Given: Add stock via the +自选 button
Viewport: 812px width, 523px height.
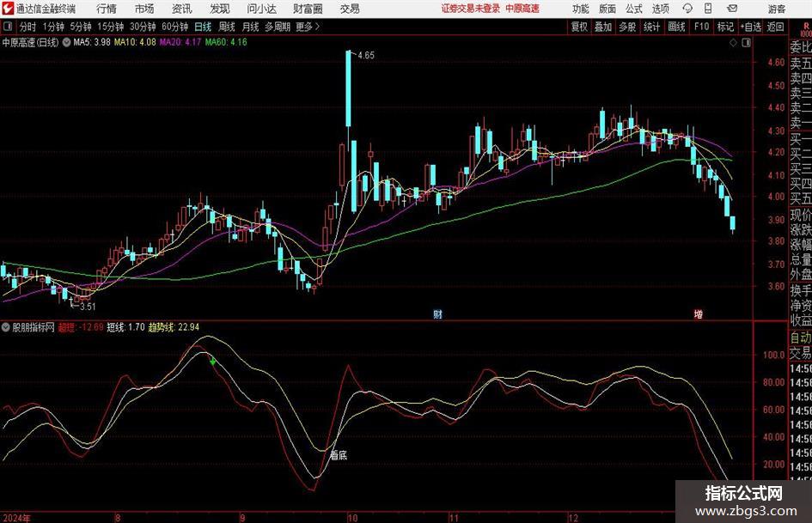Looking at the screenshot, I should click(750, 27).
